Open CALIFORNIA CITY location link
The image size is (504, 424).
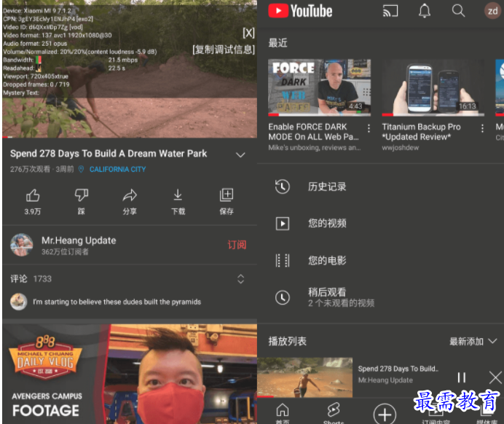[117, 170]
